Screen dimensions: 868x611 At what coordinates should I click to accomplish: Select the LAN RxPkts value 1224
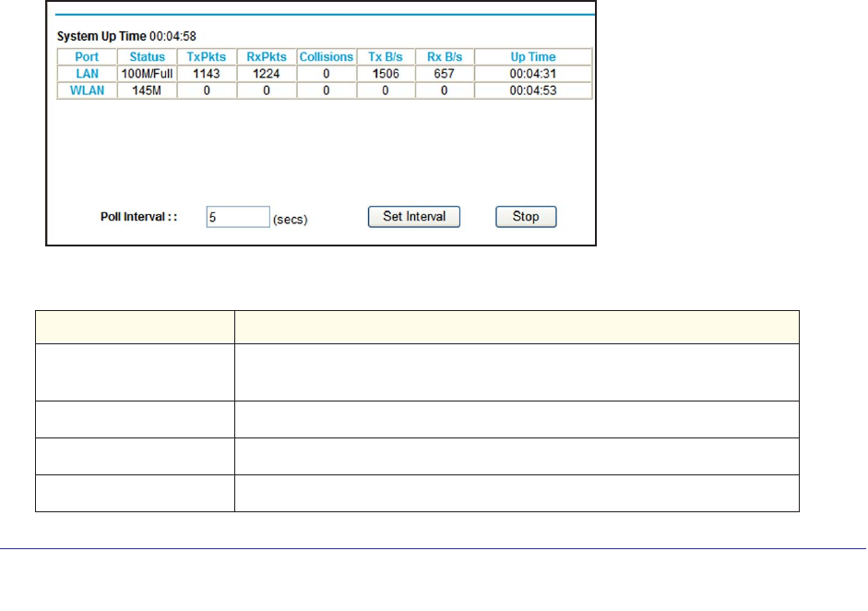pos(267,74)
